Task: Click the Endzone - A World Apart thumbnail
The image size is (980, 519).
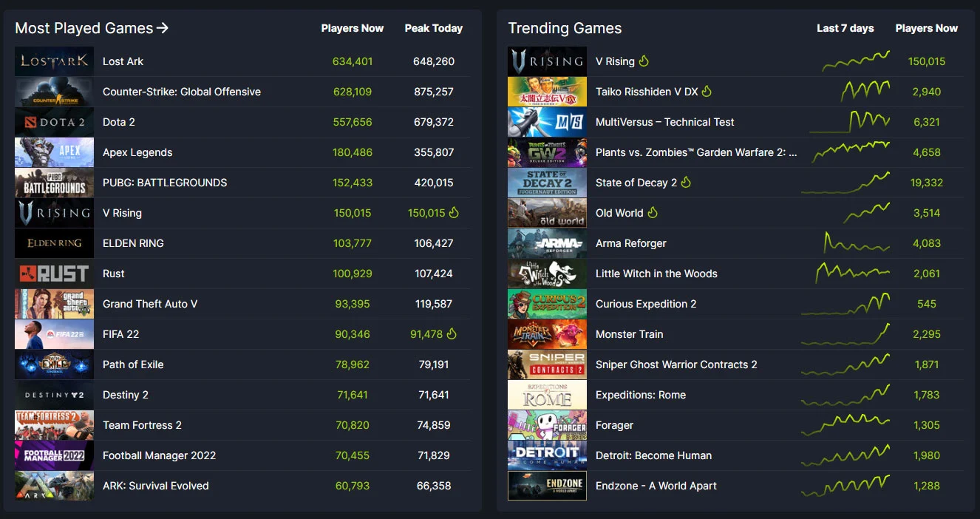Action: click(x=548, y=486)
